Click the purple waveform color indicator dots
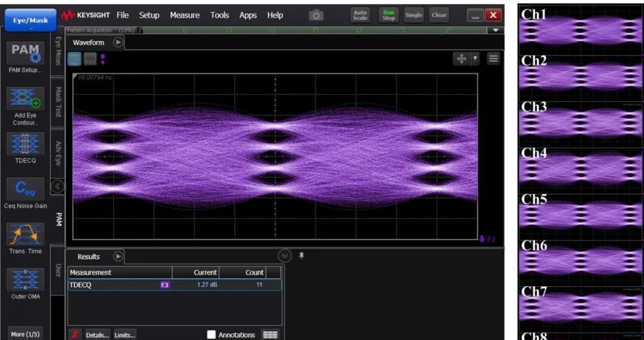Screen dimensions: 644x340 coord(103,59)
